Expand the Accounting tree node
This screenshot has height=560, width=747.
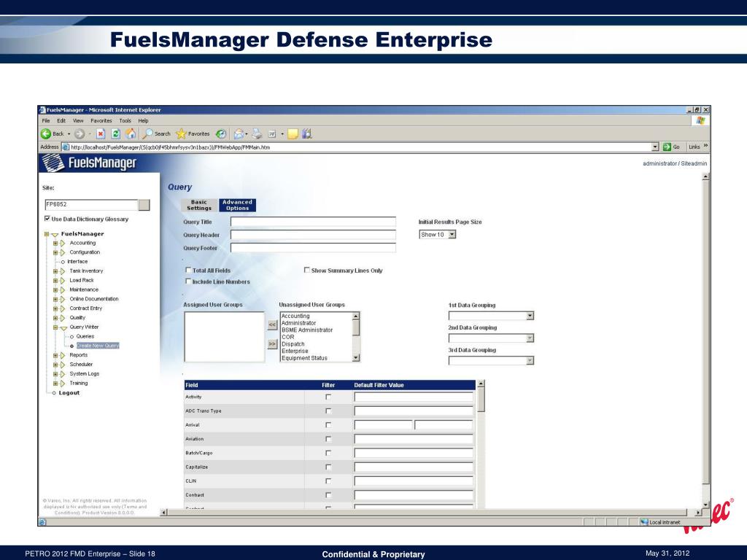[x=55, y=243]
